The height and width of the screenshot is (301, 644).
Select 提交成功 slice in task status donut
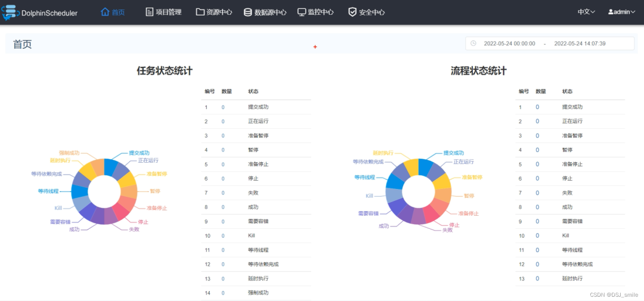tap(110, 167)
